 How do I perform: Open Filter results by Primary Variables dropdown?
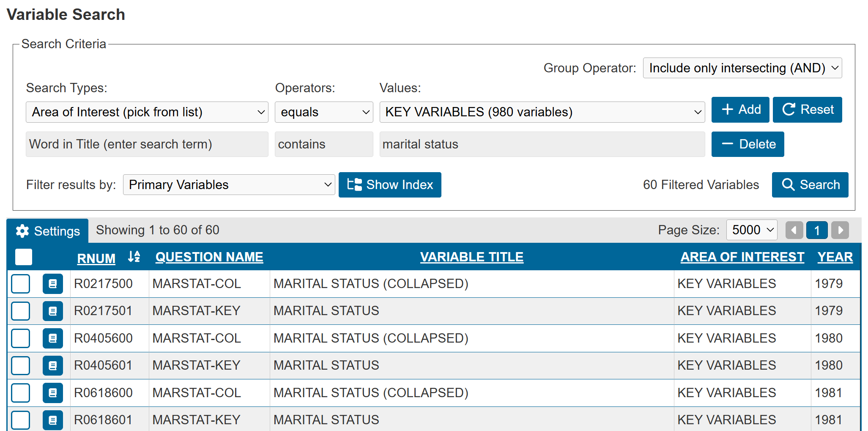pyautogui.click(x=229, y=185)
